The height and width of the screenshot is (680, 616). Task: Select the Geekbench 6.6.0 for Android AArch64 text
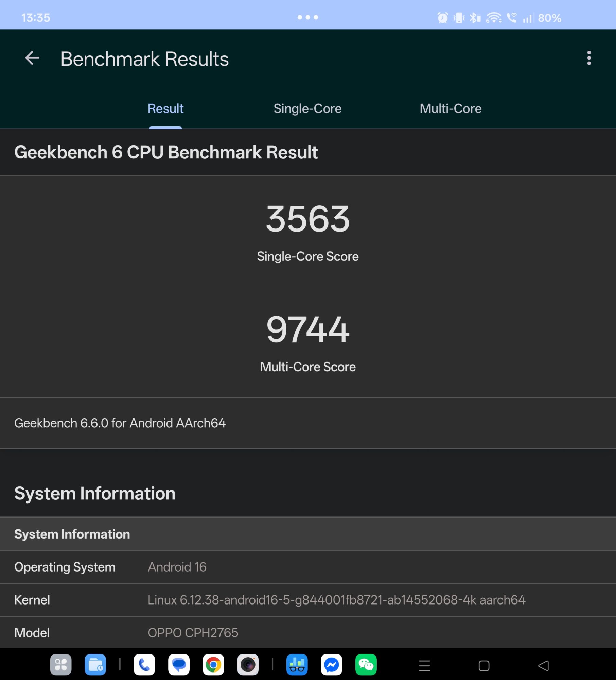pyautogui.click(x=120, y=423)
